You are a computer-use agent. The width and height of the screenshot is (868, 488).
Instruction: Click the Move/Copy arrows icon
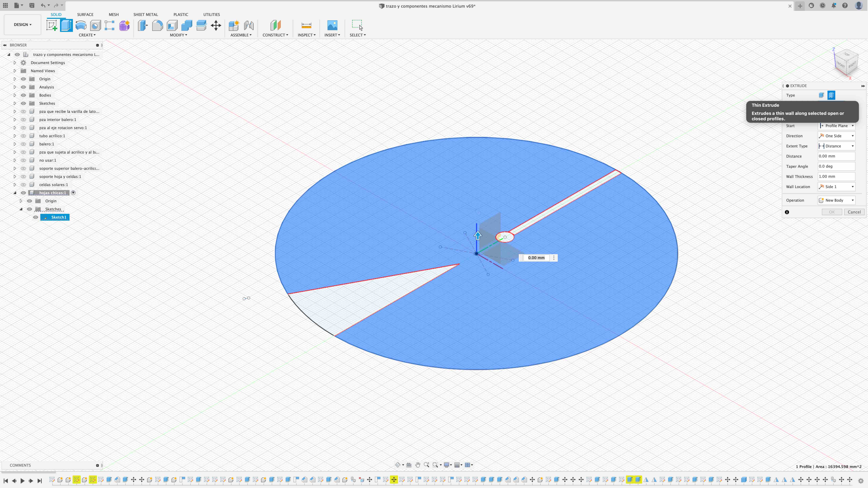coord(216,26)
